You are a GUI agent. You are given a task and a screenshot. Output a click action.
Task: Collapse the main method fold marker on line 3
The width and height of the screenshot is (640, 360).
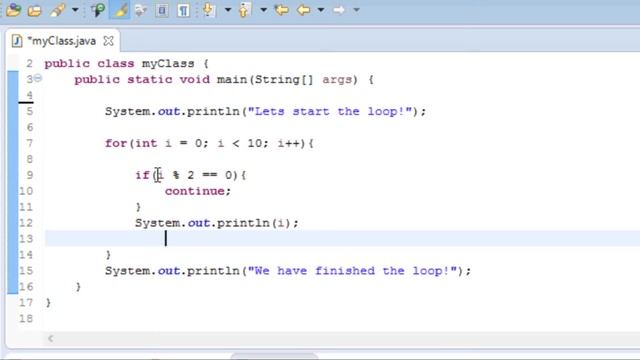(x=38, y=78)
